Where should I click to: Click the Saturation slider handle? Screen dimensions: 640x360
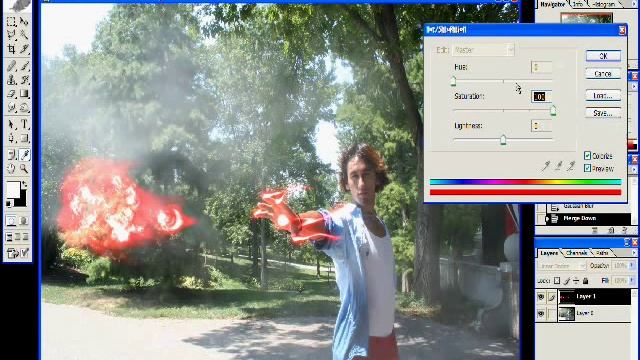click(x=553, y=111)
